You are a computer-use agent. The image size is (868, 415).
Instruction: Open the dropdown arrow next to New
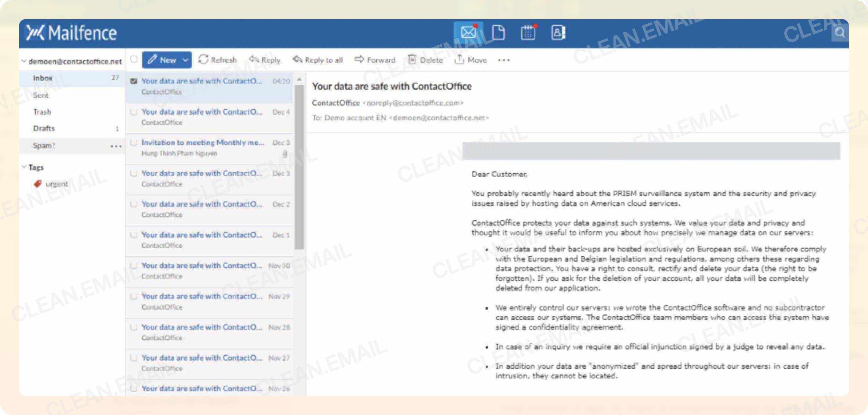185,60
